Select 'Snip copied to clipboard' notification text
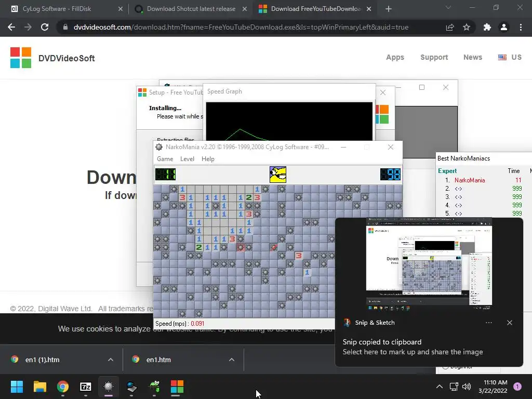Viewport: 532px width, 399px height. pyautogui.click(x=382, y=342)
